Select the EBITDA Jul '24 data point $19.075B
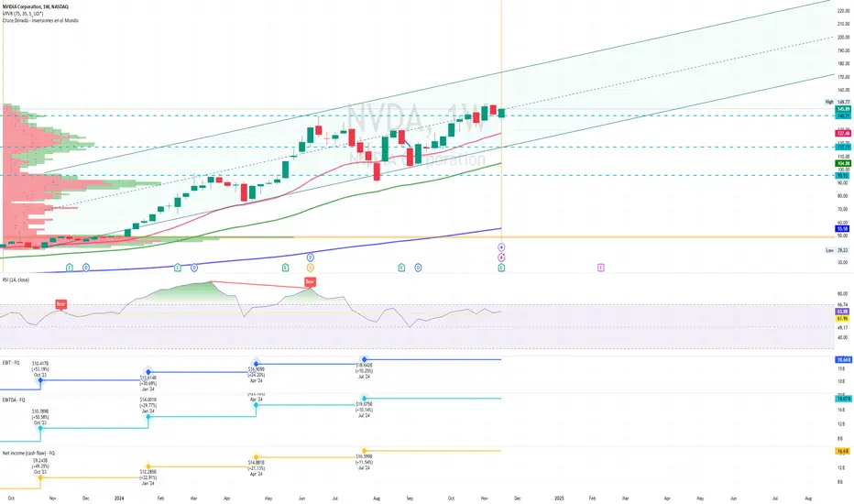854x504 pixels. pos(364,399)
